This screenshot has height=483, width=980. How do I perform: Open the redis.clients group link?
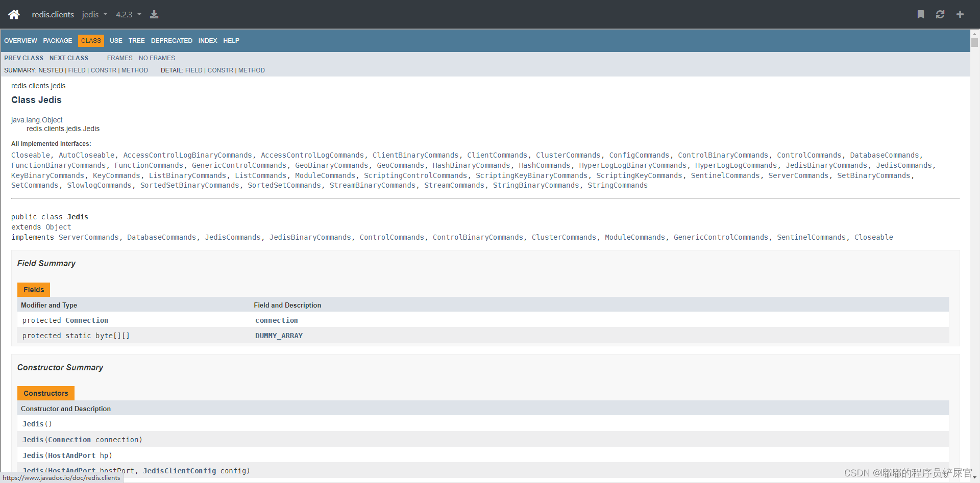pyautogui.click(x=53, y=14)
